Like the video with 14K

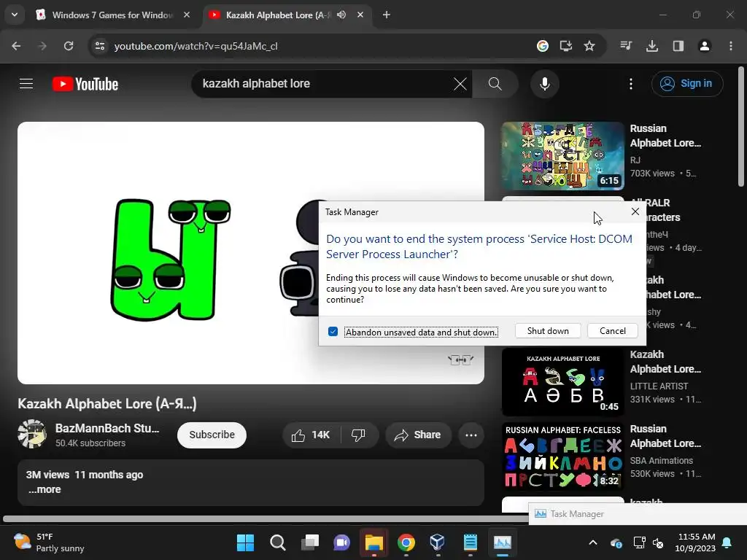pos(311,435)
